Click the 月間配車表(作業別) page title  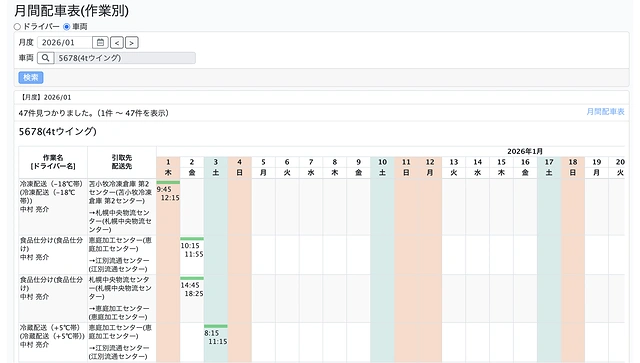tap(71, 11)
